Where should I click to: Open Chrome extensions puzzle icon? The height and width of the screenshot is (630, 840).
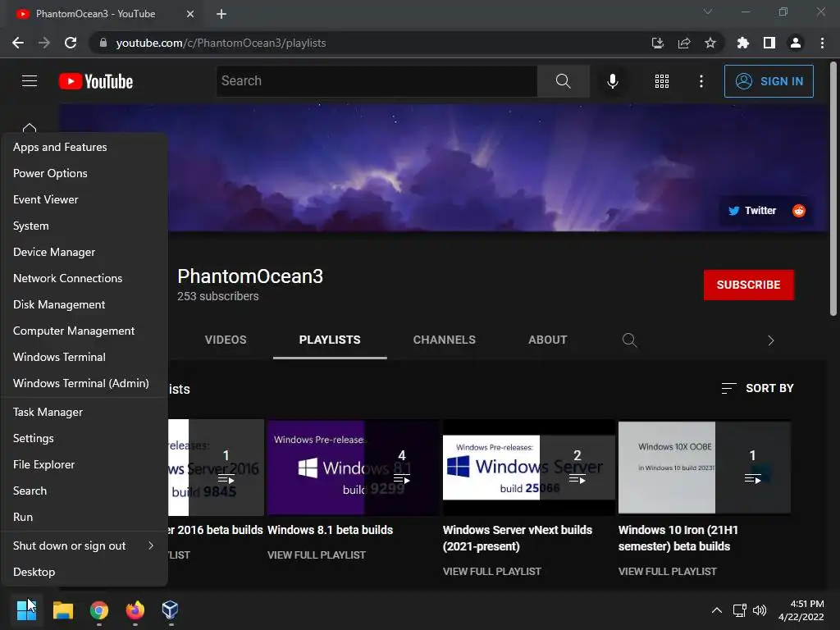tap(742, 43)
